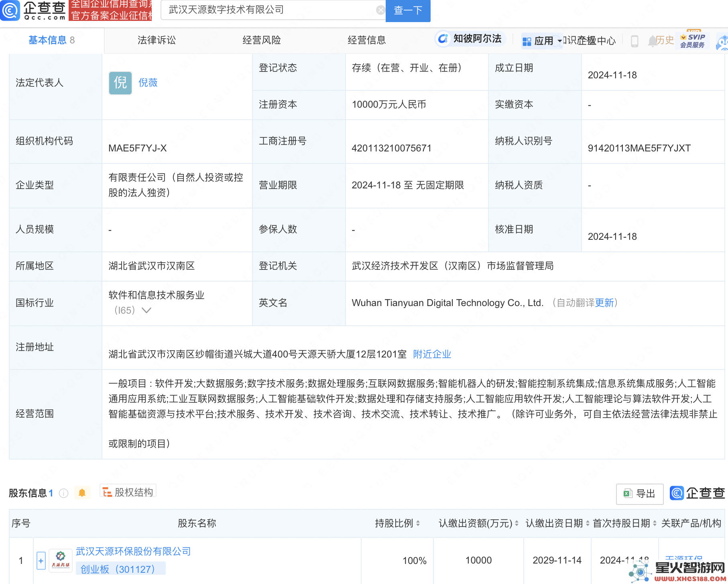Clear the search field text

click(380, 10)
